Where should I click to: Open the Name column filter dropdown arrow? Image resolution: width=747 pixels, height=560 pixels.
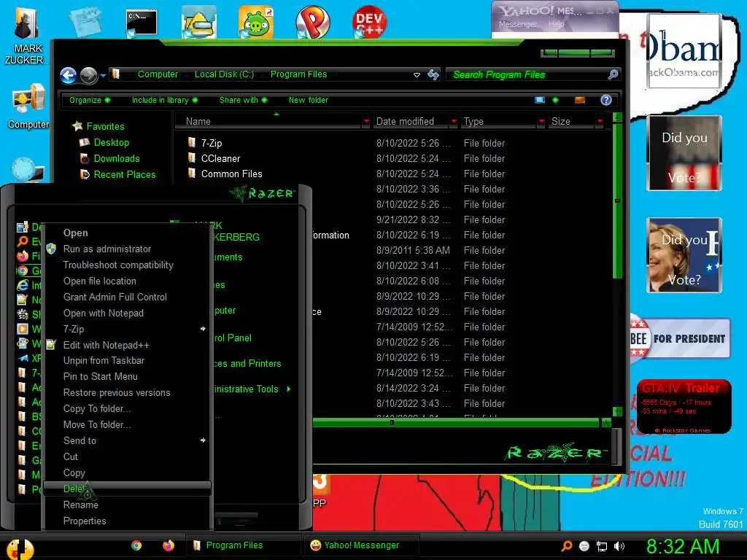pyautogui.click(x=366, y=122)
